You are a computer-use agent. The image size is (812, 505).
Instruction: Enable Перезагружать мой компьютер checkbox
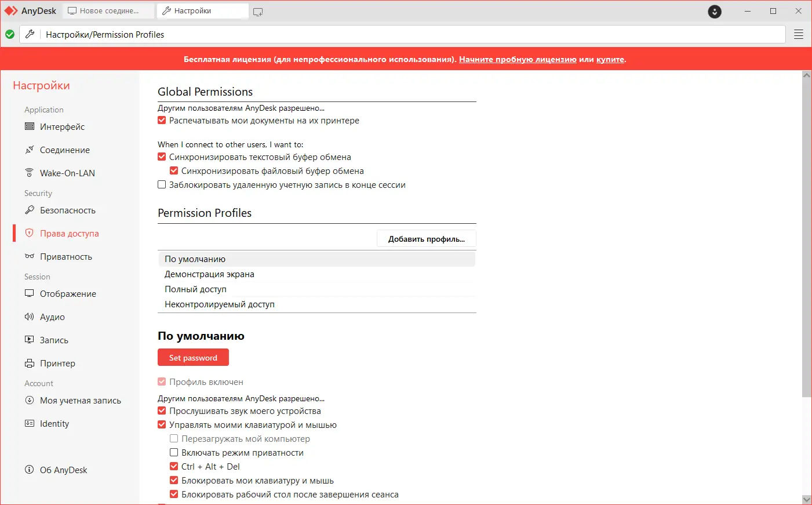[174, 439]
